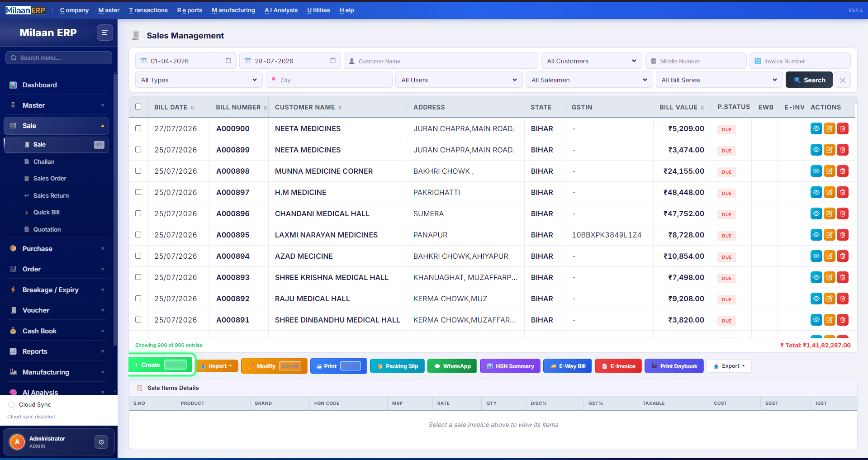Open calendar picker for the 01-04-2026 date
This screenshot has width=868, height=460.
pos(228,61)
